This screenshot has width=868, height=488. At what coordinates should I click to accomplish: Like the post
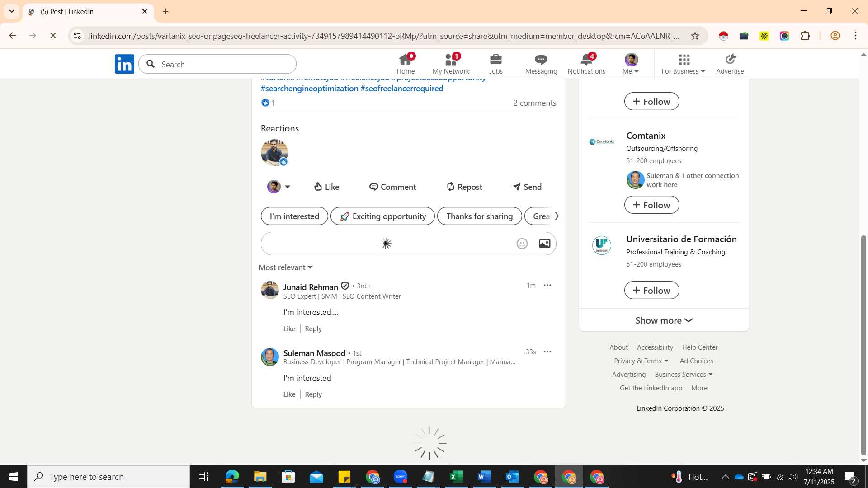326,187
